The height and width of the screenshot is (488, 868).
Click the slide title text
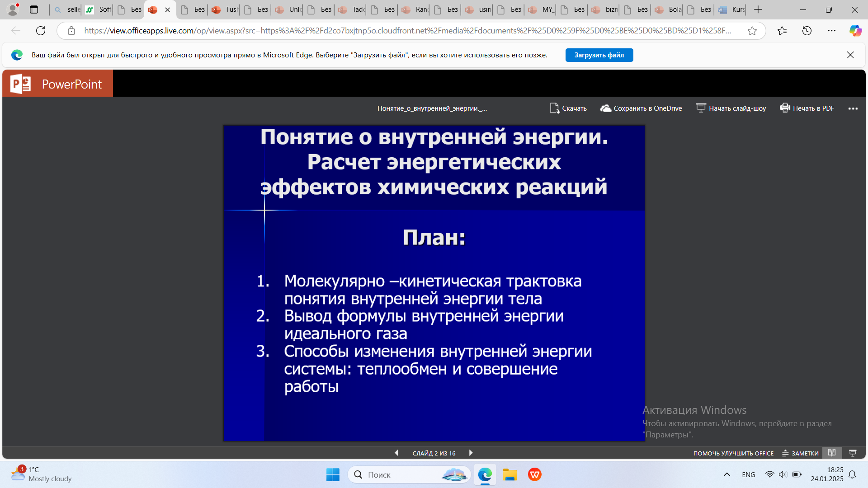coord(434,162)
